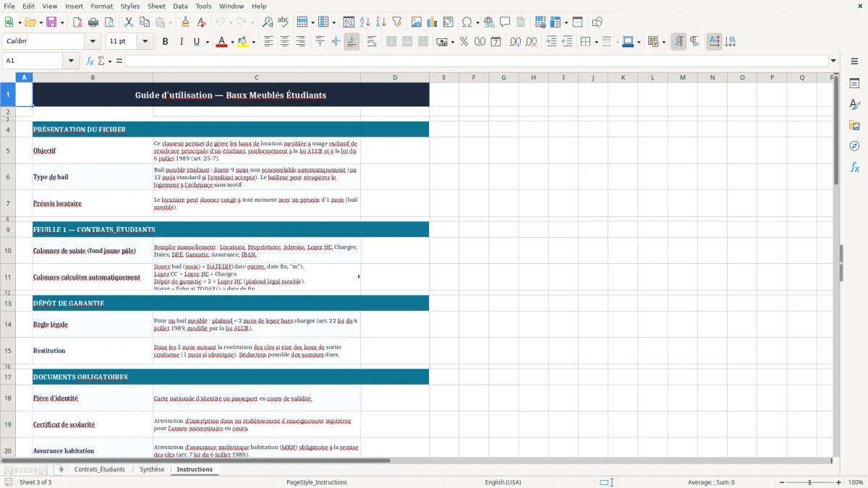Toggle the Print Preview icon
The width and height of the screenshot is (868, 488).
109,22
